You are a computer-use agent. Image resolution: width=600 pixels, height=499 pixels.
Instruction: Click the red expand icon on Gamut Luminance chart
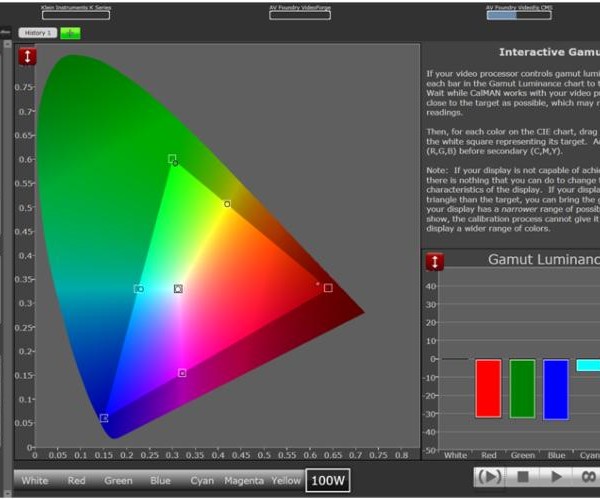point(435,262)
